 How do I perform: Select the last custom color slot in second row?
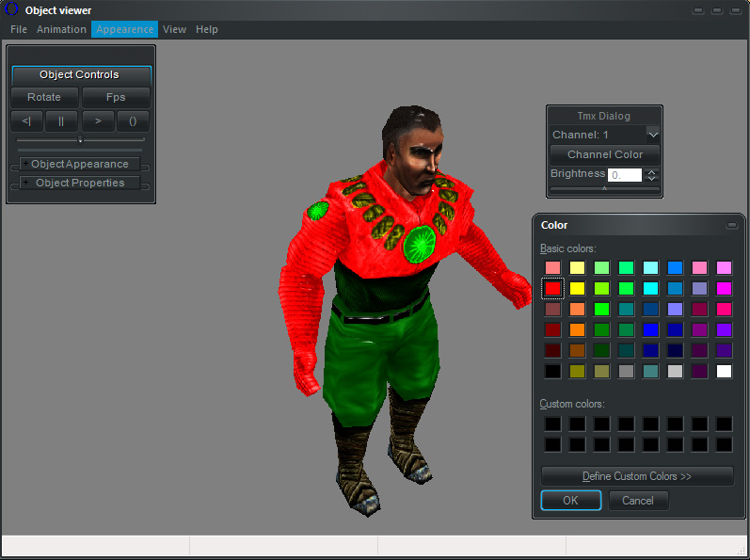tap(724, 445)
